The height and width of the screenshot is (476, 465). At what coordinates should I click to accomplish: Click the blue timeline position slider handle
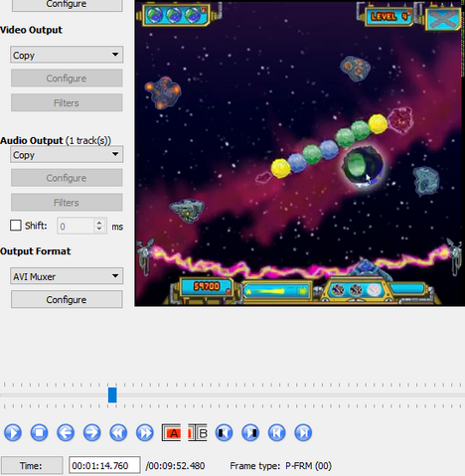tap(112, 396)
